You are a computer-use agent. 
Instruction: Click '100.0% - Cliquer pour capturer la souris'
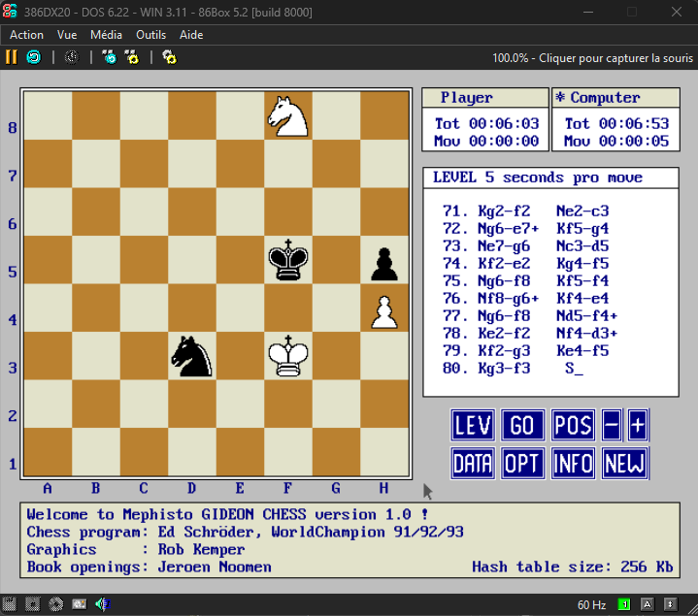pyautogui.click(x=592, y=58)
